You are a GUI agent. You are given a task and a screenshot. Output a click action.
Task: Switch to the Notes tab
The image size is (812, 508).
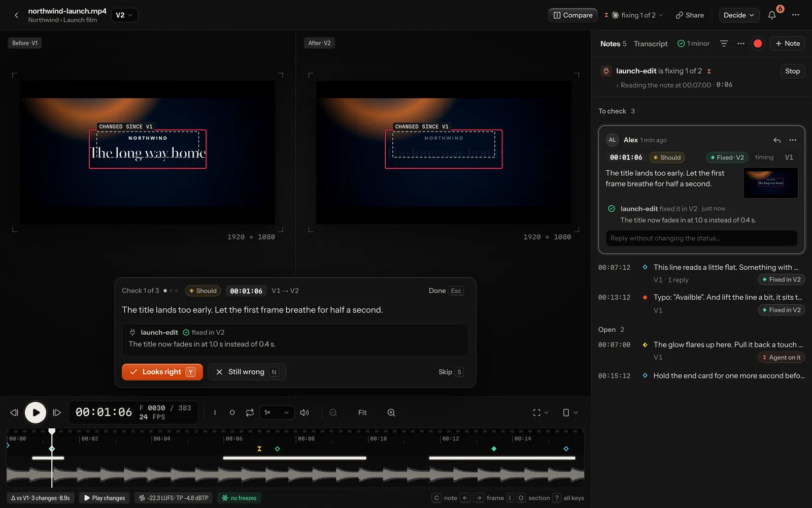coord(613,44)
